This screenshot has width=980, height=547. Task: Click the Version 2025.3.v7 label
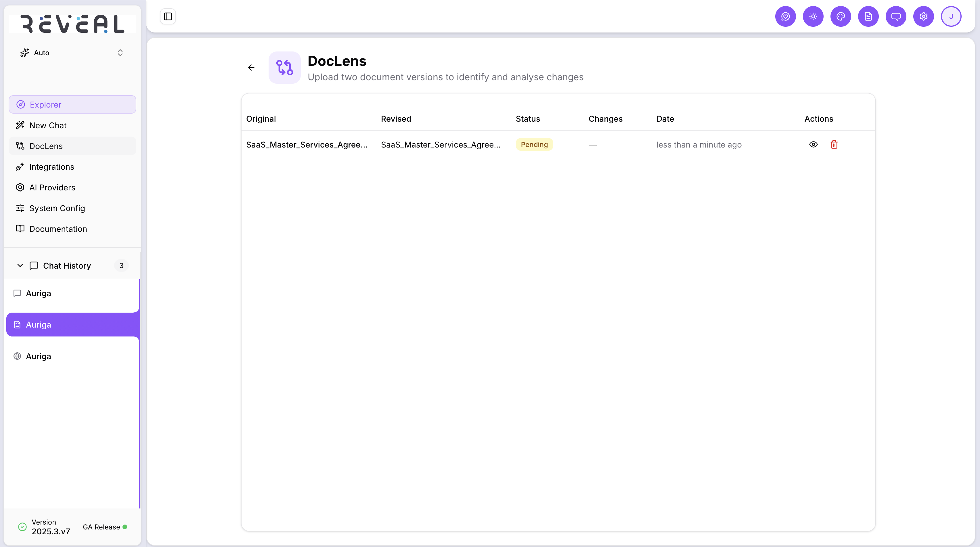tap(51, 527)
